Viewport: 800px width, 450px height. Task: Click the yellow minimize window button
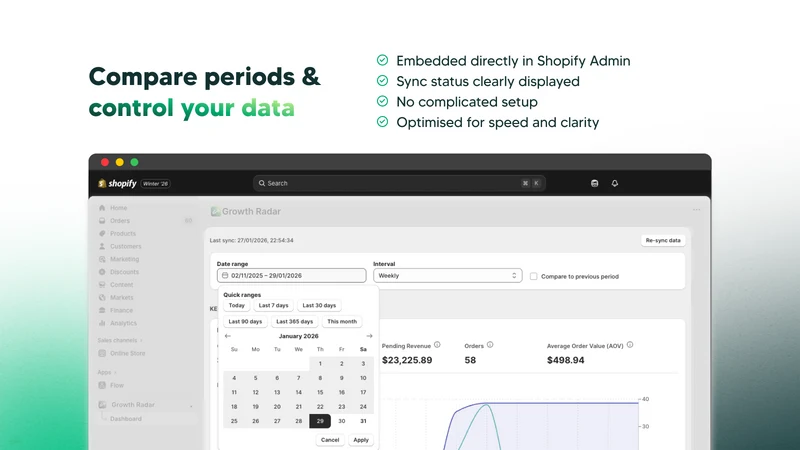coord(119,162)
